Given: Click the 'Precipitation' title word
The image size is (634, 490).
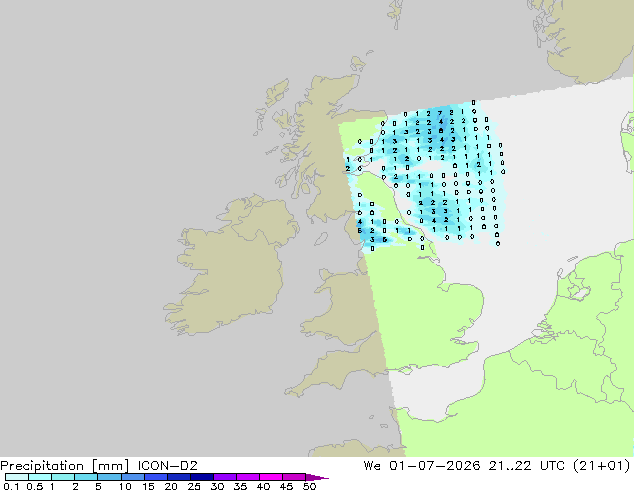Looking at the screenshot, I should coord(42,466).
